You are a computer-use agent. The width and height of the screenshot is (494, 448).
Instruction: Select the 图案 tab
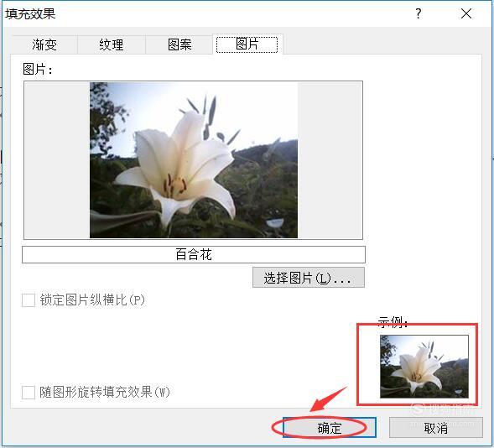click(179, 44)
